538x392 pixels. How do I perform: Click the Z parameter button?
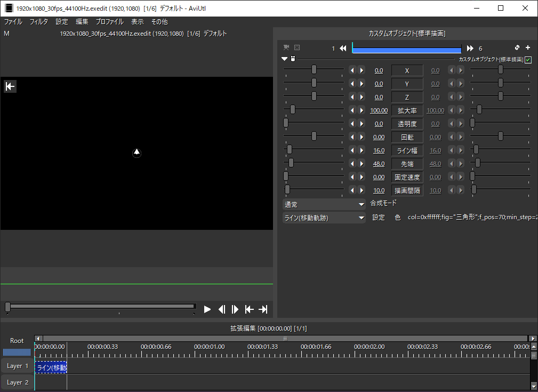407,97
